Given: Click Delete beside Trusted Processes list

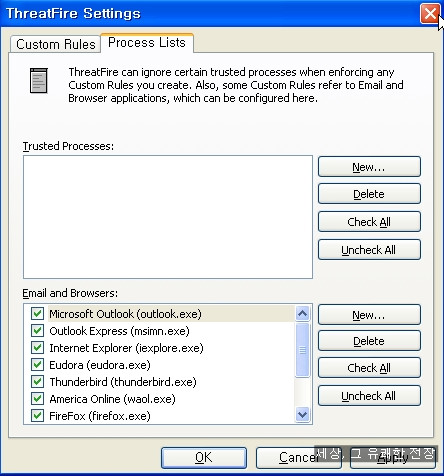Looking at the screenshot, I should click(x=369, y=194).
